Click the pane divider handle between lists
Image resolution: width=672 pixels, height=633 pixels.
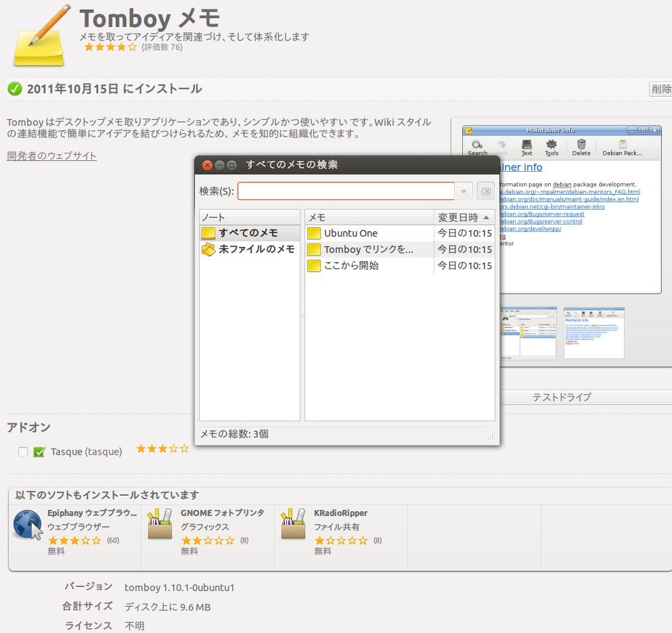pos(303,315)
